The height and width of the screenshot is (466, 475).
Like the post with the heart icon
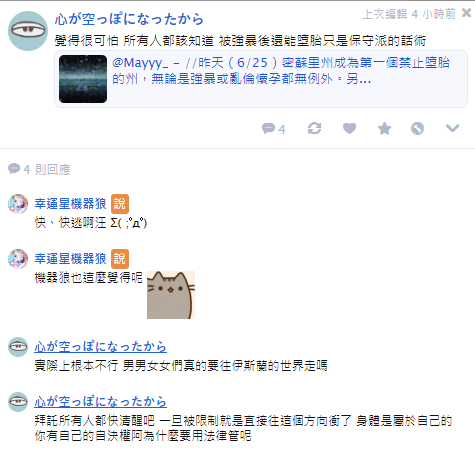pos(349,128)
